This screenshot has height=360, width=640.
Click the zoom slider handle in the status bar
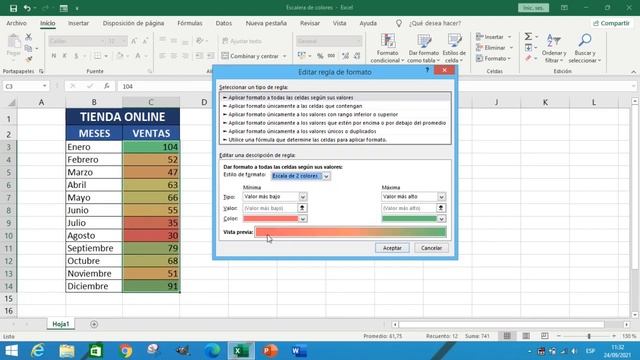589,336
